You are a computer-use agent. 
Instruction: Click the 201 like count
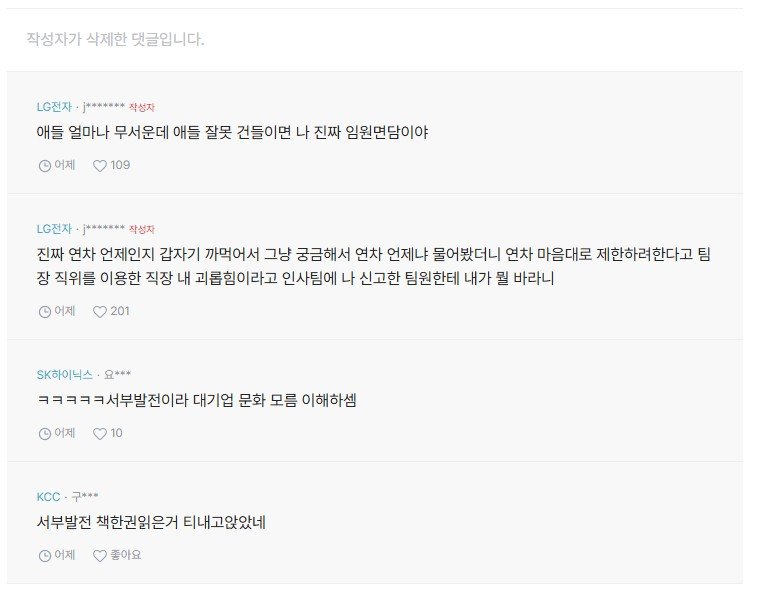[120, 311]
